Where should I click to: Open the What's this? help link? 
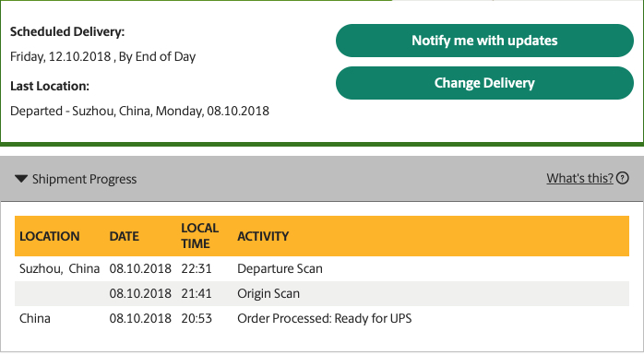[x=579, y=178]
